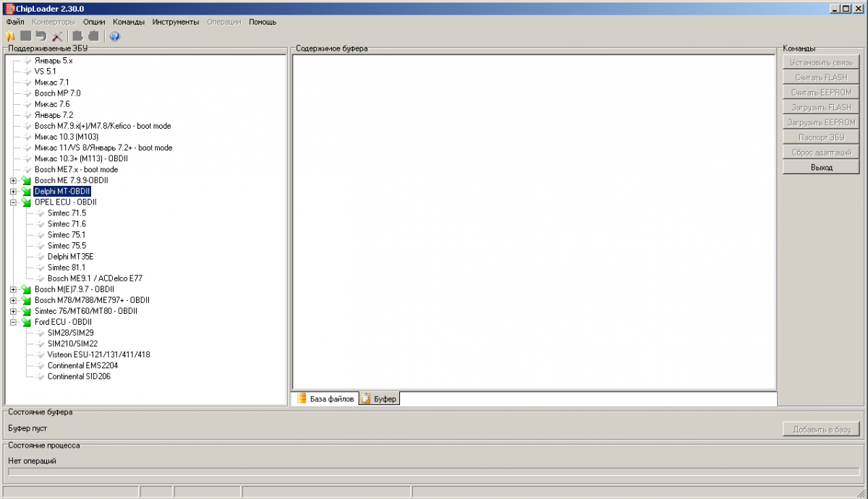Click the arrow icon beside Simtec 75.5
The height and width of the screenshot is (499, 868).
coord(41,246)
